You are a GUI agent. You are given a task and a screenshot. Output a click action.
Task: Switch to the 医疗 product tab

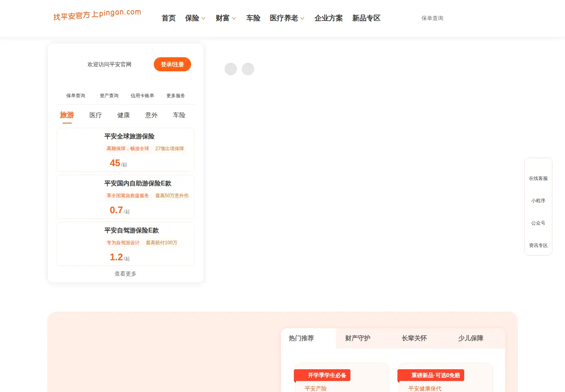point(96,115)
